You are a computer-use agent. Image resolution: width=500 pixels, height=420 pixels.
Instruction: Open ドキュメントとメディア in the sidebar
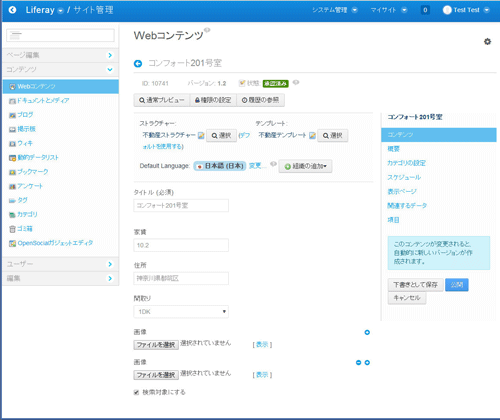tap(43, 100)
